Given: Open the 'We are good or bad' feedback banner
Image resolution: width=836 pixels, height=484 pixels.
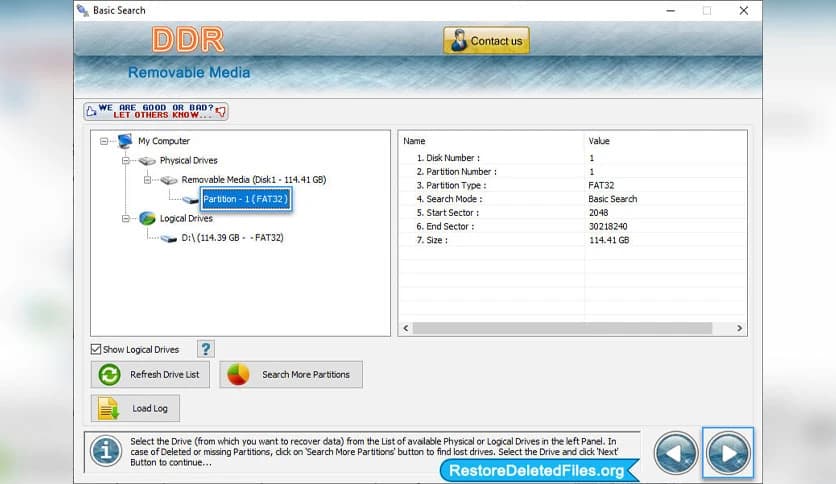Looking at the screenshot, I should tap(156, 111).
